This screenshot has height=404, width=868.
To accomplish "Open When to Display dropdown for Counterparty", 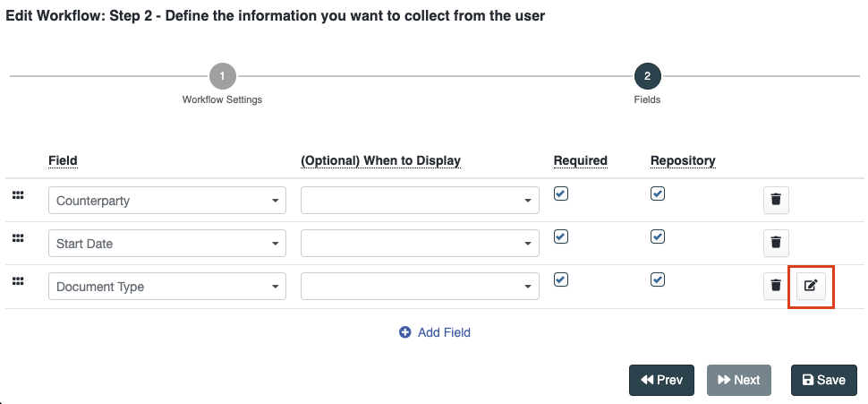I will click(420, 201).
